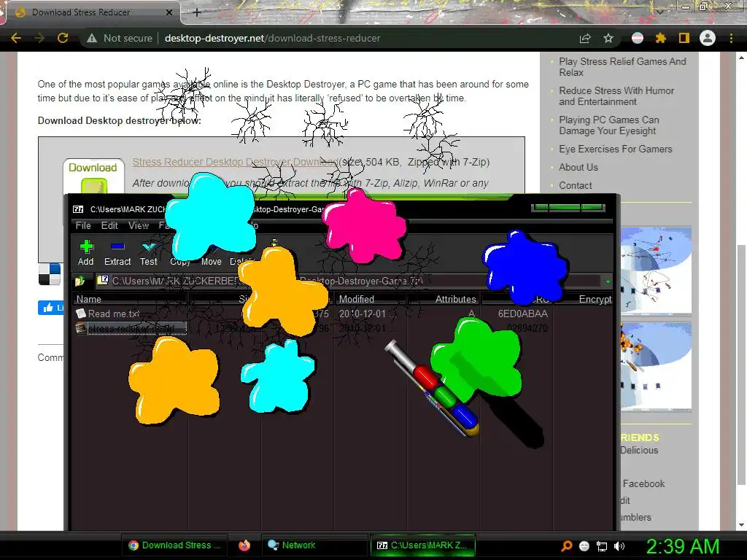
Task: Click the volume speaker tray icon
Action: pyautogui.click(x=619, y=546)
